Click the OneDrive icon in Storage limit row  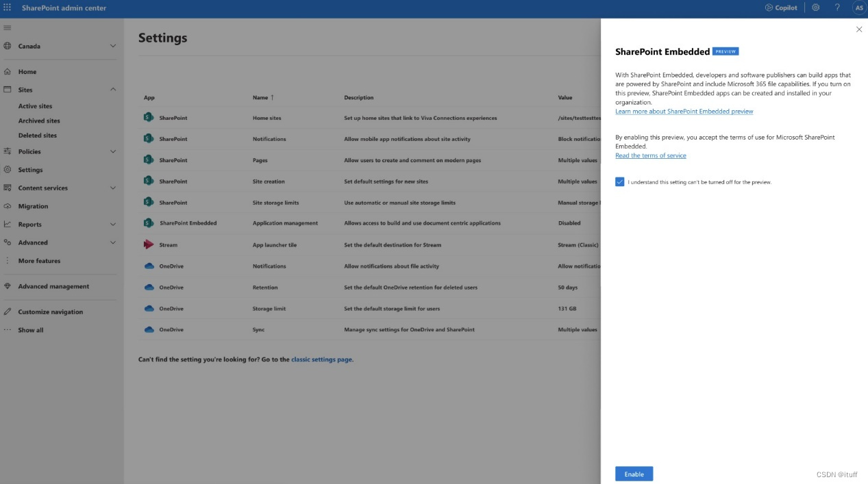coord(149,309)
